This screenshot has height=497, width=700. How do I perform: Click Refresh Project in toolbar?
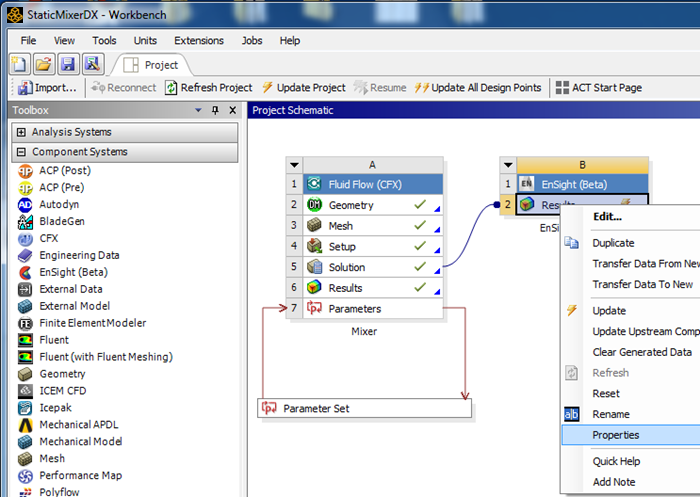(208, 88)
